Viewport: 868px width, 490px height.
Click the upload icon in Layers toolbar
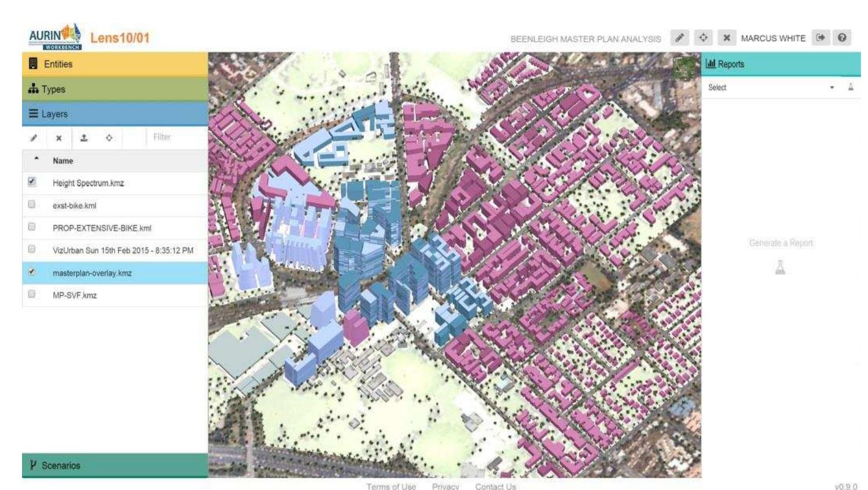pos(84,138)
